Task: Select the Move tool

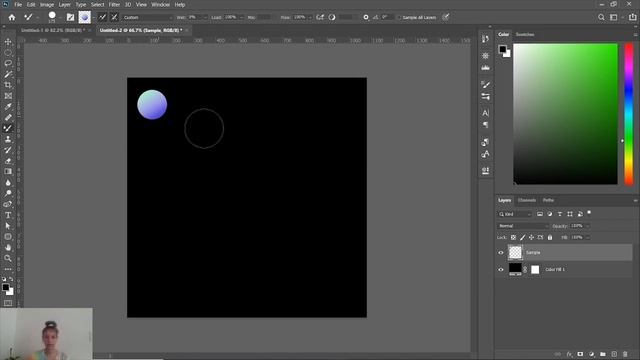Action: pos(8,42)
